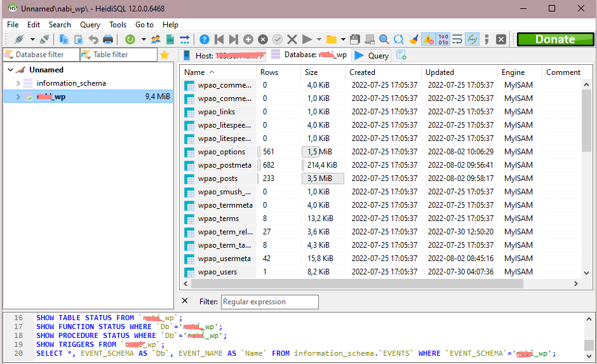Click the cancel editing X icon
Screen dimensions: 597x364
[x=292, y=39]
